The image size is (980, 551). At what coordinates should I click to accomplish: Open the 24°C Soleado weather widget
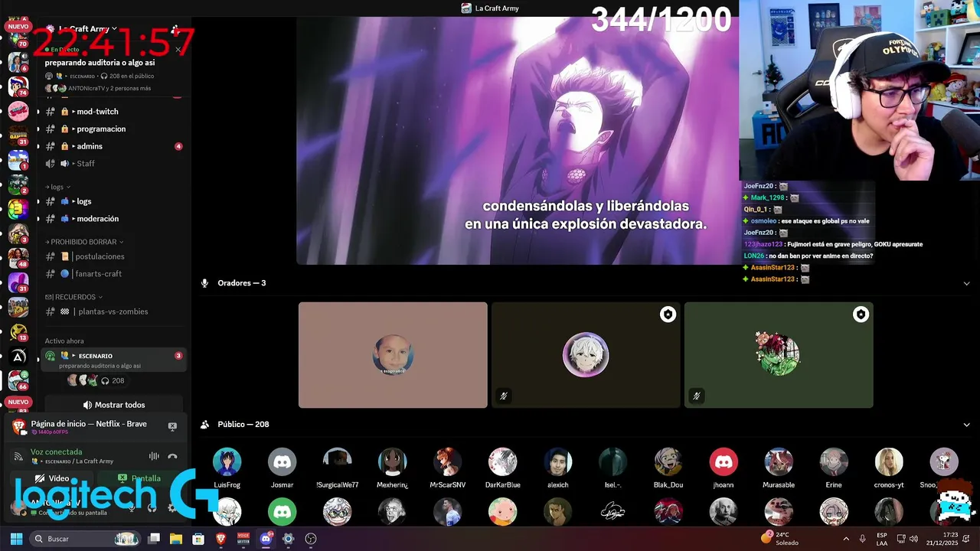tap(779, 539)
